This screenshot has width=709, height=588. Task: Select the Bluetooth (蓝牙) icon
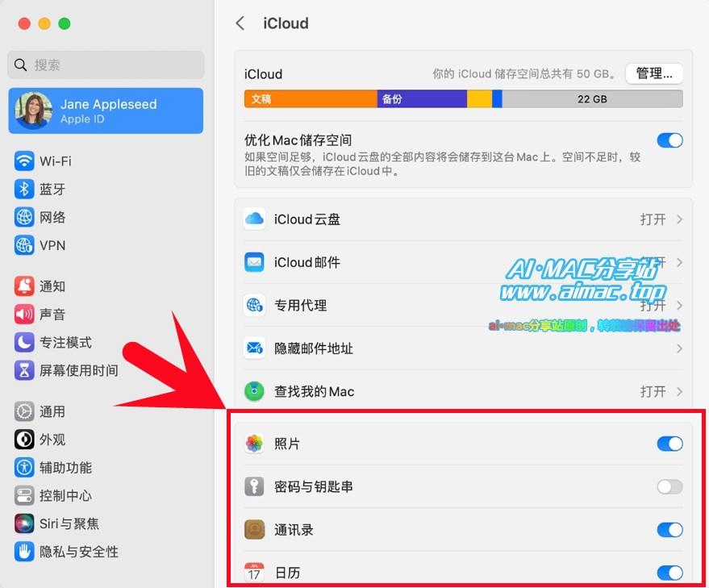[x=24, y=189]
